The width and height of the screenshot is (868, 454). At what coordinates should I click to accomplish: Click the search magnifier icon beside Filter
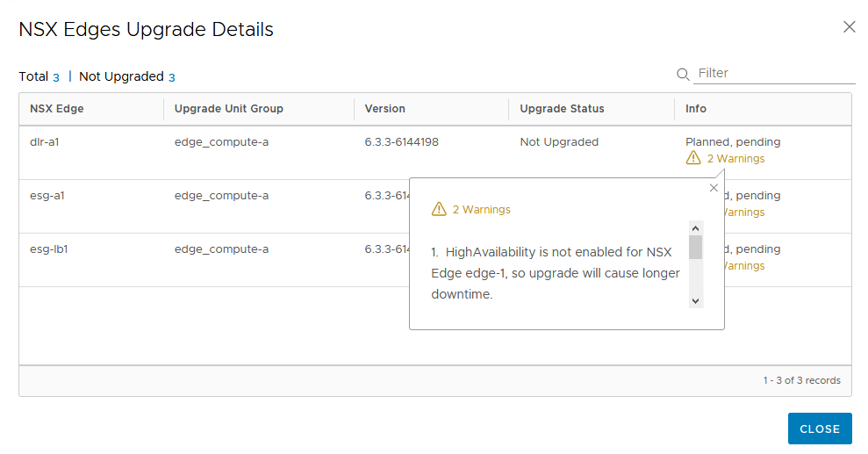pyautogui.click(x=683, y=75)
